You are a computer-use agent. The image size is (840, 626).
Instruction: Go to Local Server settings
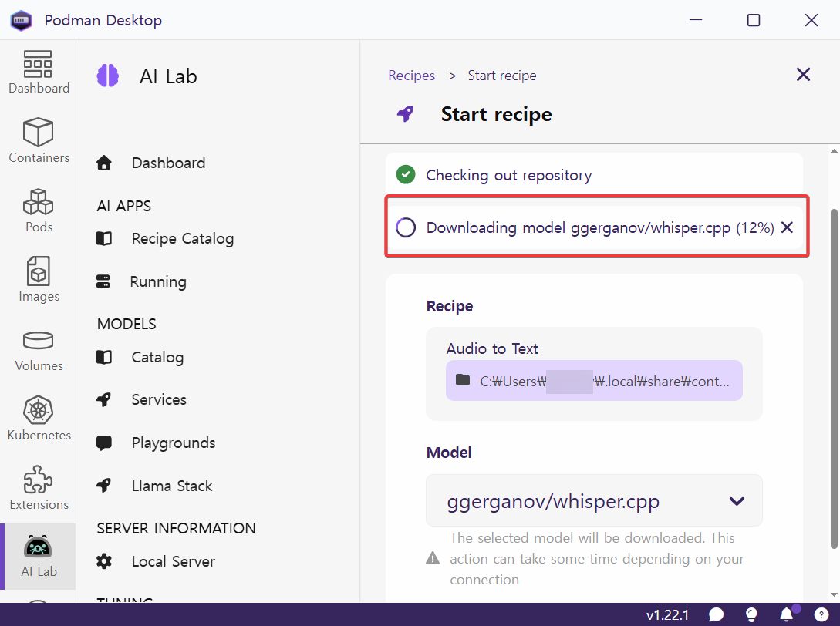(173, 561)
